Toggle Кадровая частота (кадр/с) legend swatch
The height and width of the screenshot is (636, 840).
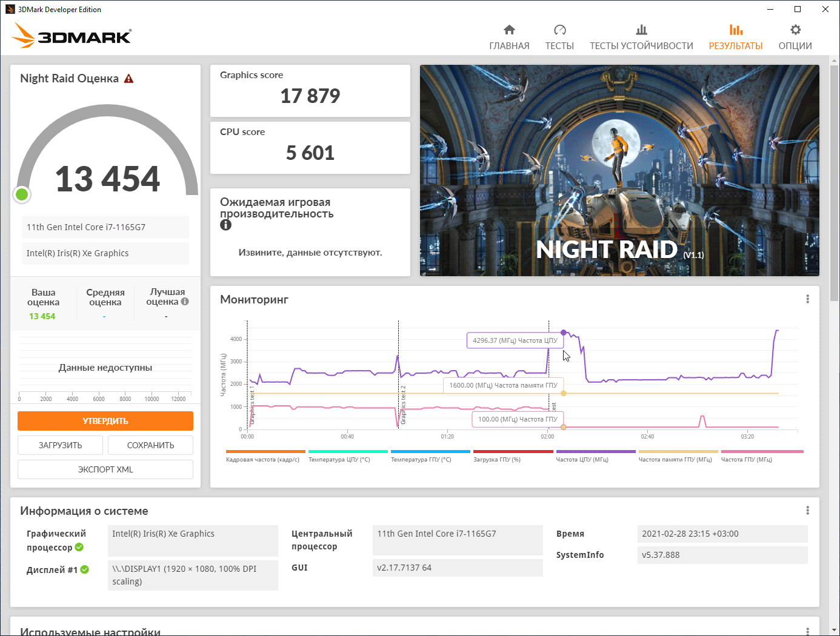coord(265,451)
